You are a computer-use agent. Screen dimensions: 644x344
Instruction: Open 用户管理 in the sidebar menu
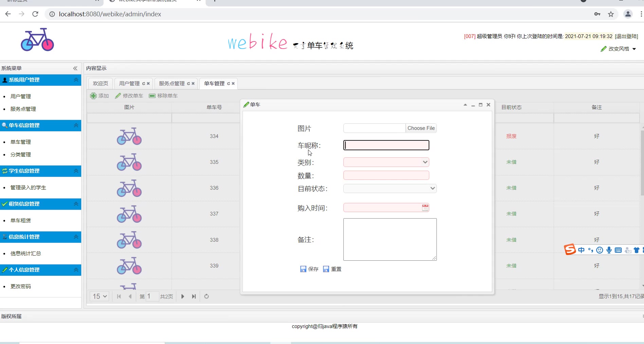click(21, 97)
